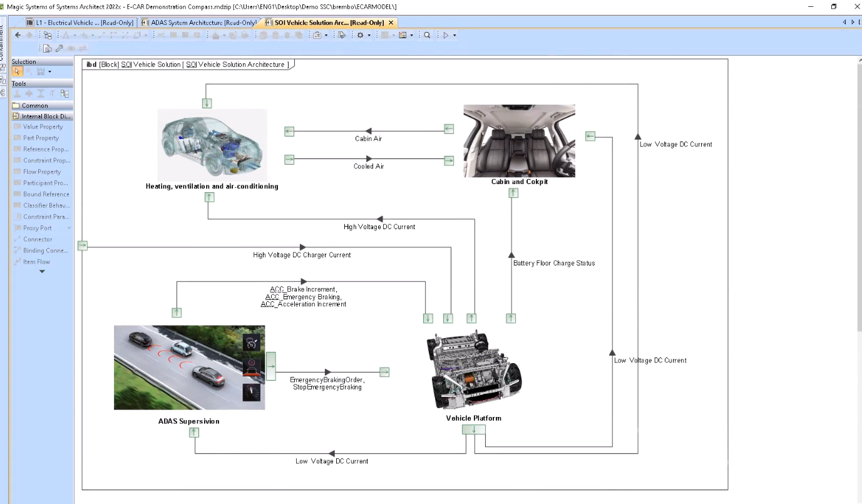Click the Vehicle Platform bottom output port
Screen dimensions: 862x504
(x=474, y=429)
